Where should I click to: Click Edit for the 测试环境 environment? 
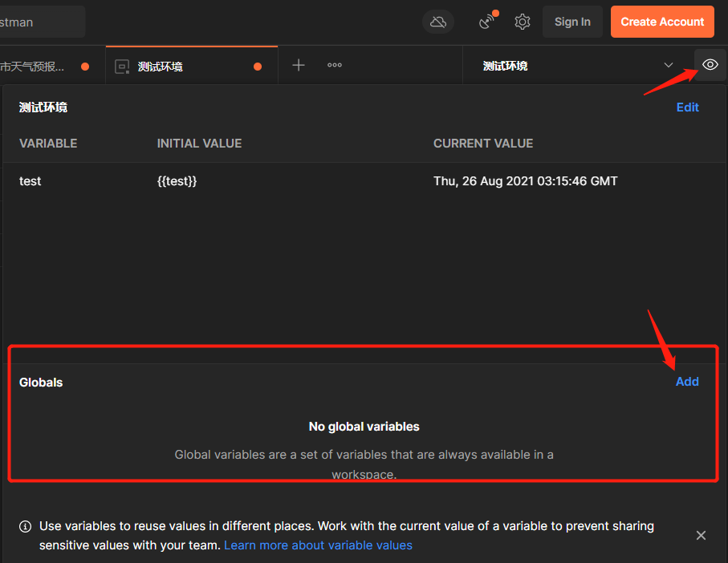(x=687, y=107)
